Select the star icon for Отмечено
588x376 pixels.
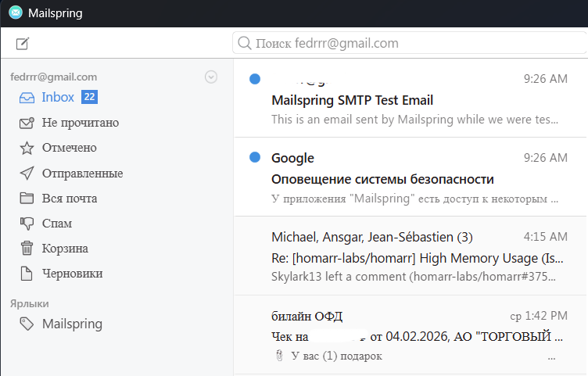(27, 148)
